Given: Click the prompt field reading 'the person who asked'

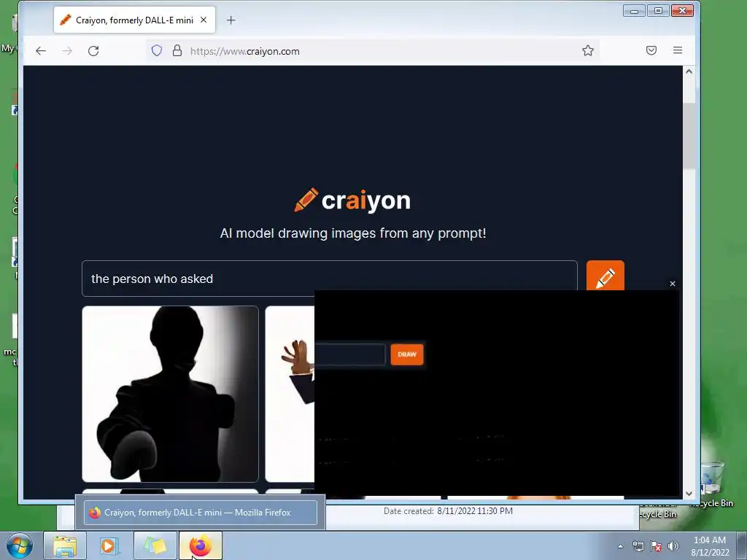Looking at the screenshot, I should [x=330, y=279].
